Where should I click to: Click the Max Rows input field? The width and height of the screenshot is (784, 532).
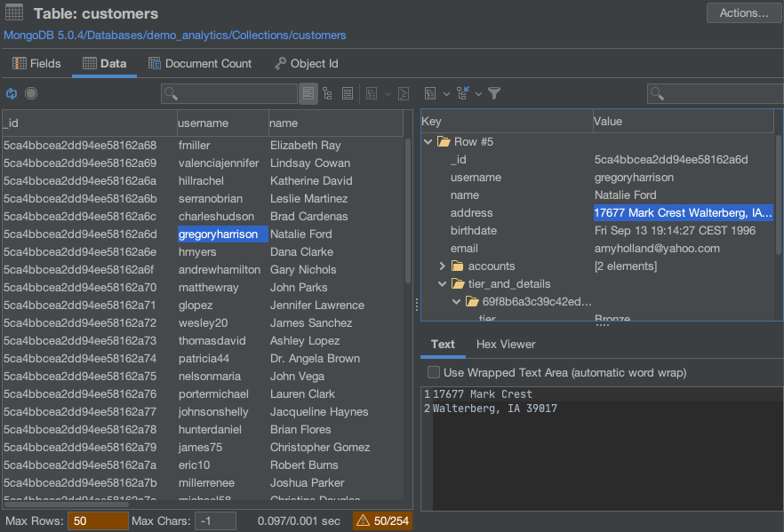(x=98, y=521)
